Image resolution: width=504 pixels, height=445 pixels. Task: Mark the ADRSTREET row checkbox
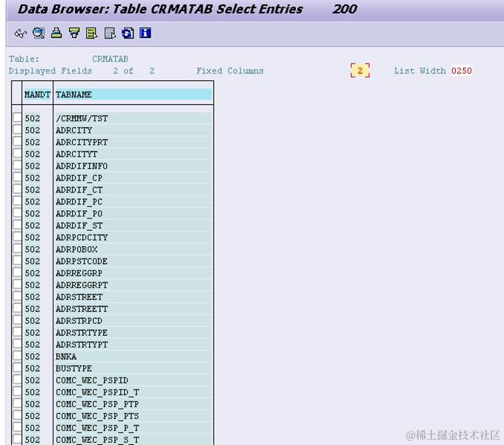pos(17,296)
